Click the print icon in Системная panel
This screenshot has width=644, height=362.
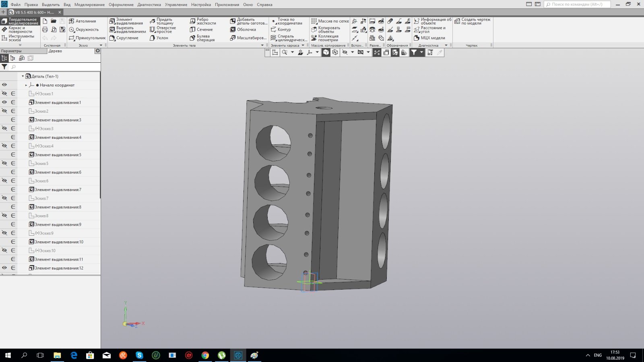tap(45, 30)
